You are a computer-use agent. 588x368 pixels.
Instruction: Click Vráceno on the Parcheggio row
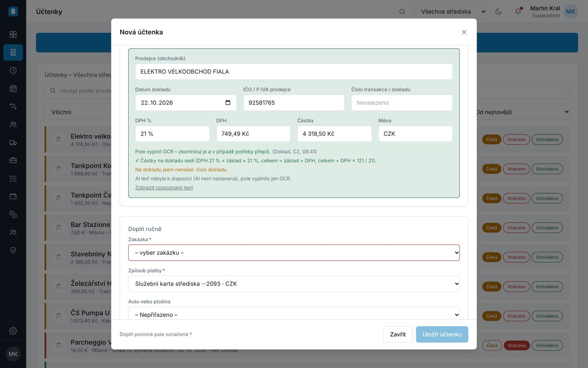pyautogui.click(x=517, y=346)
